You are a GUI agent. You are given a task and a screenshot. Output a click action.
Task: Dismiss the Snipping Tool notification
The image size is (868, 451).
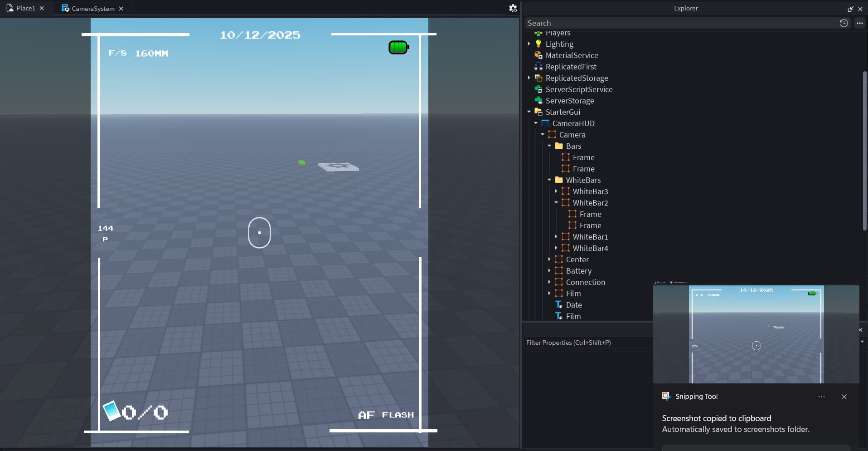844,397
